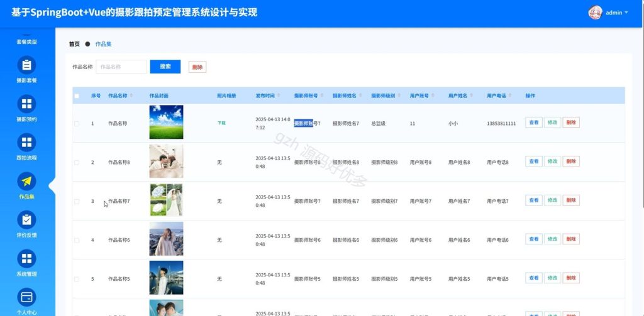644x316 pixels.
Task: Click 查看 for 作品名称6
Action: point(533,239)
